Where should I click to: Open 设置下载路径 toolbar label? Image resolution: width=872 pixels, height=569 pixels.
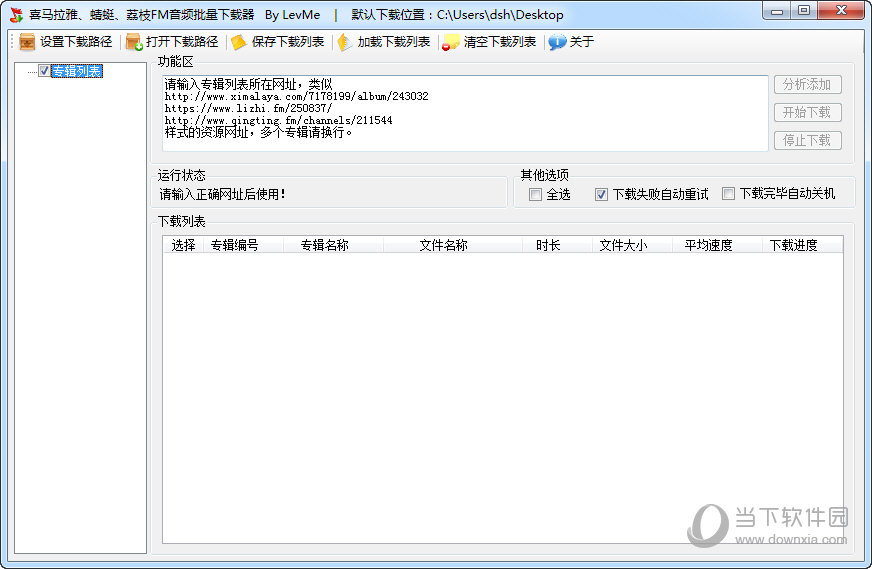tap(76, 42)
